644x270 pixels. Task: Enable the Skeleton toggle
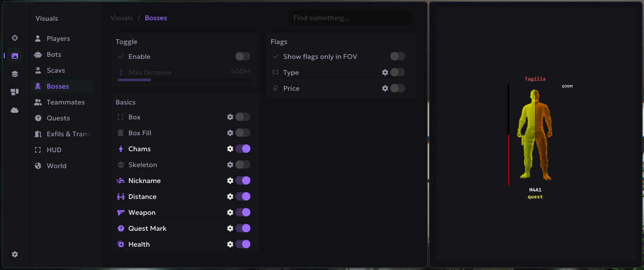(x=242, y=165)
